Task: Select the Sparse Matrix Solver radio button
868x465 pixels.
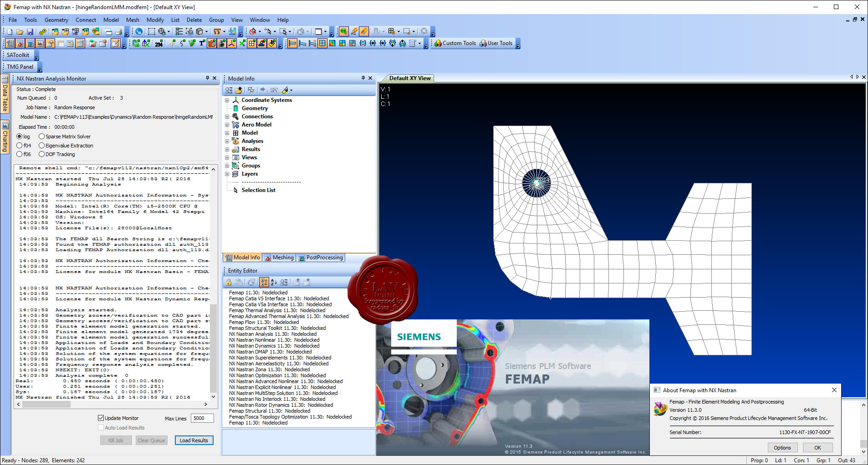Action: point(41,136)
